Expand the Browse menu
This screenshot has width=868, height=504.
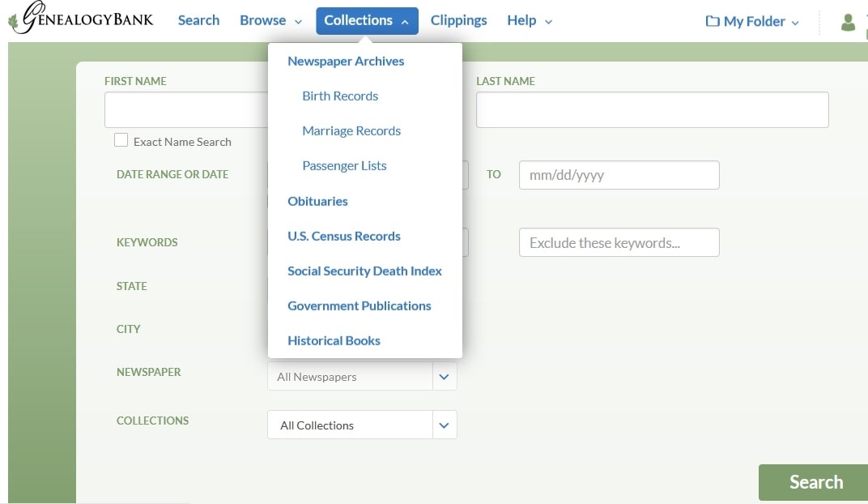270,20
